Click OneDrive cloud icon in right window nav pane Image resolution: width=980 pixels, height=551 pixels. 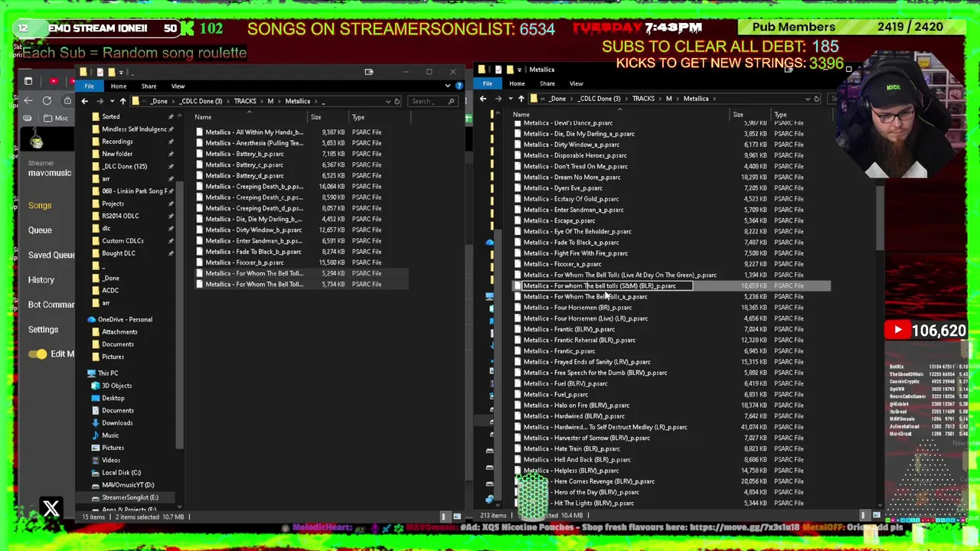[x=489, y=242]
